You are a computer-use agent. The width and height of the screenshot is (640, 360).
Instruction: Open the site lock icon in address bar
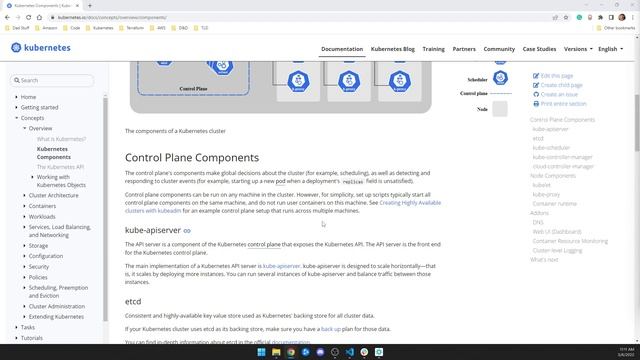click(x=52, y=18)
